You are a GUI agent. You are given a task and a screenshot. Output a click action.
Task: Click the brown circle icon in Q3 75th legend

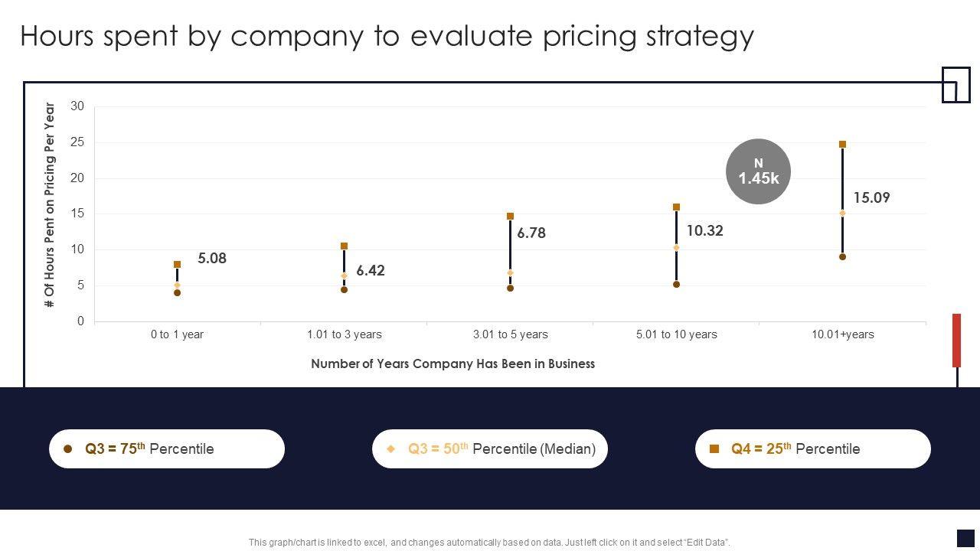[67, 449]
